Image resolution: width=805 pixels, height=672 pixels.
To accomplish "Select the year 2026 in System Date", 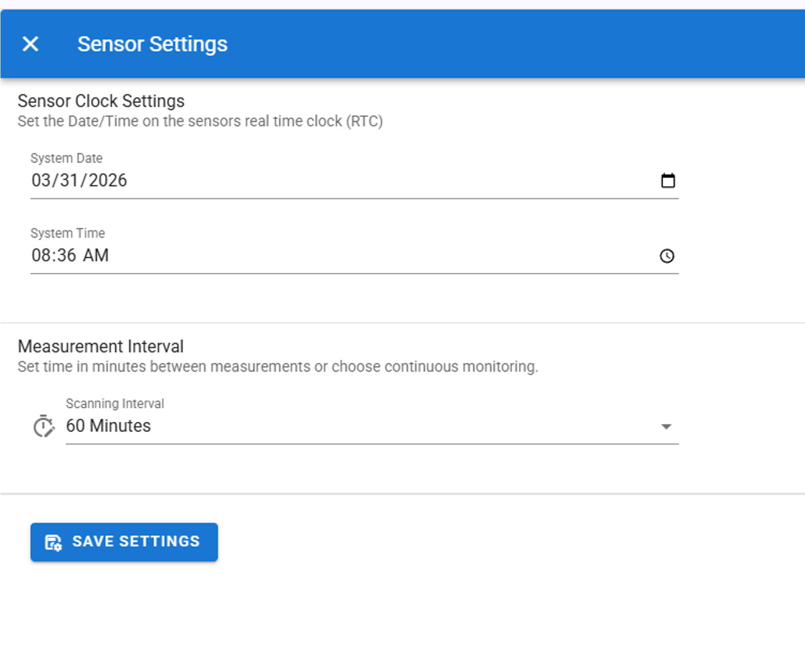I will (x=108, y=181).
